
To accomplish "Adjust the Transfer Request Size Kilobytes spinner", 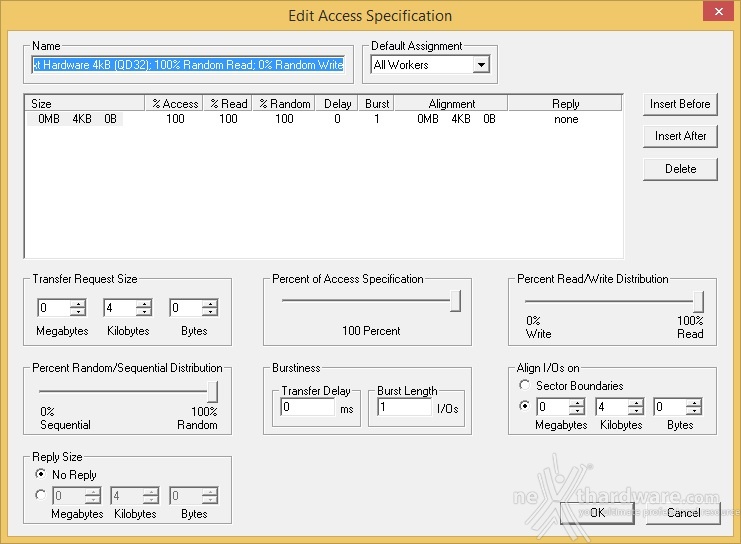I will tap(144, 308).
